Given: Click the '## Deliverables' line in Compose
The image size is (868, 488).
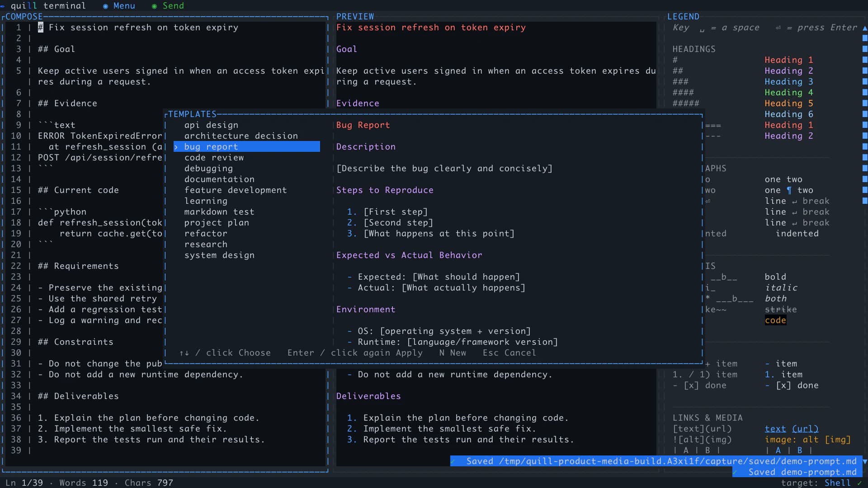Looking at the screenshot, I should [78, 396].
